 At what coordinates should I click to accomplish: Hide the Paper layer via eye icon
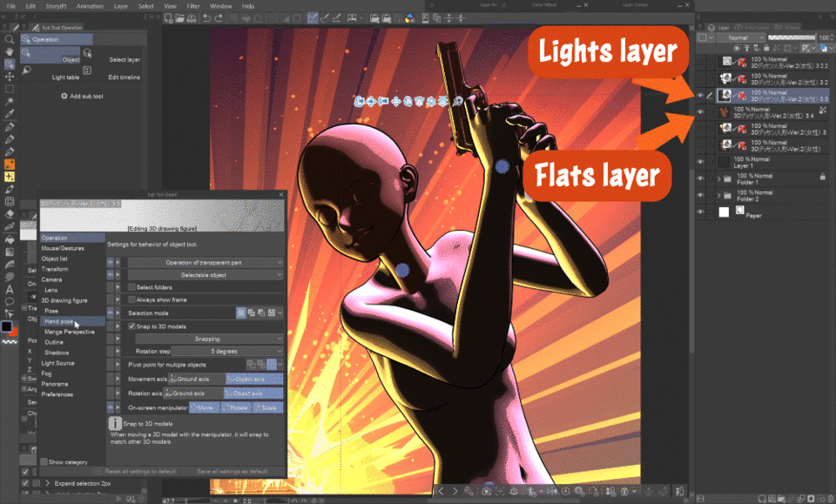(x=700, y=212)
